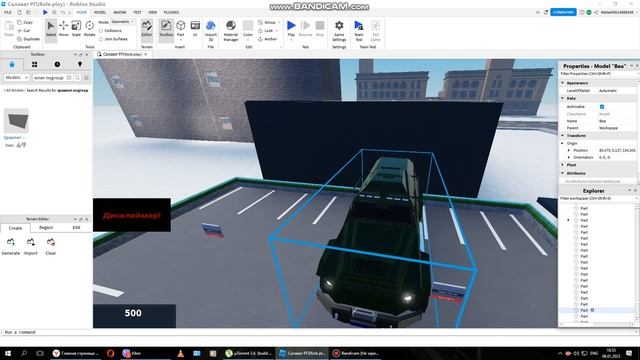The image size is (640, 360).
Task: Click the Collaborate button
Action: pyautogui.click(x=563, y=12)
